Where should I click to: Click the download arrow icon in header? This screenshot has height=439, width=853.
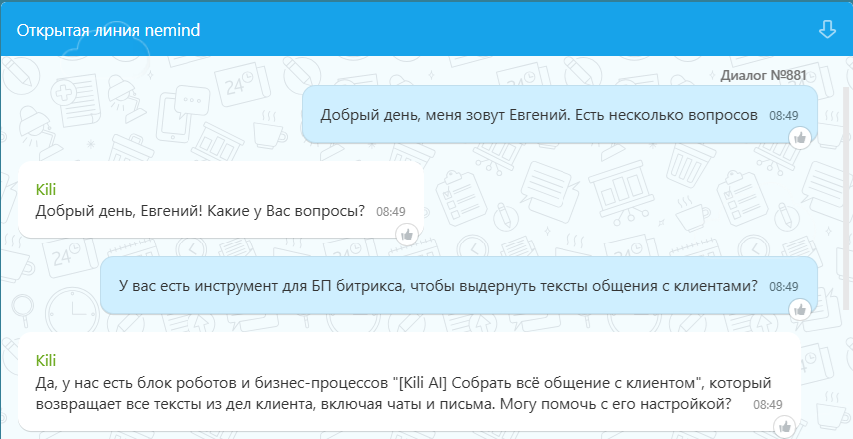point(827,29)
